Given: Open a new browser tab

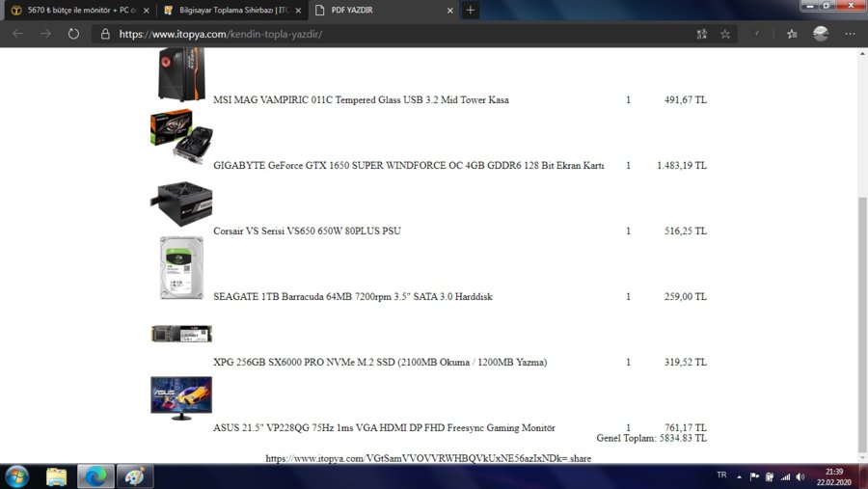Looking at the screenshot, I should [x=471, y=10].
